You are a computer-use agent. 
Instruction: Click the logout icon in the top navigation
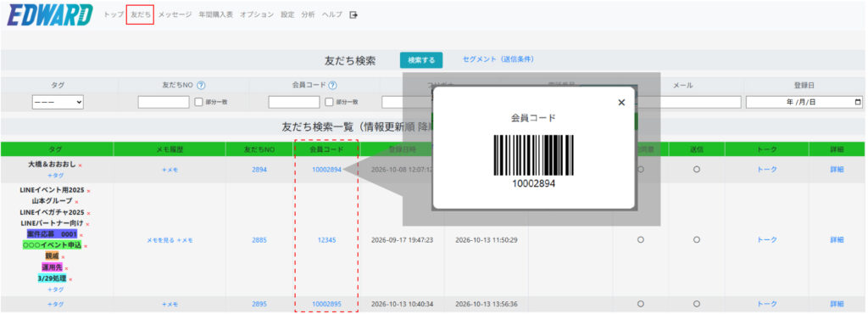click(x=353, y=15)
